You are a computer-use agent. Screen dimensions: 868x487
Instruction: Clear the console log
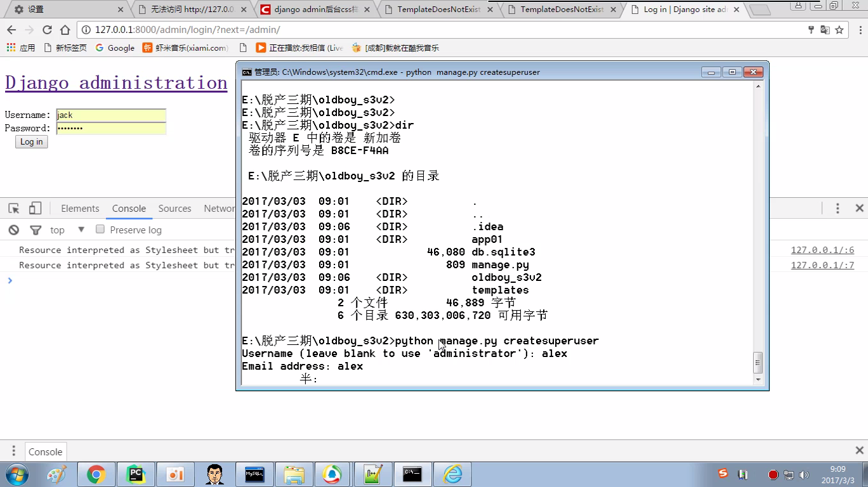[x=13, y=230]
